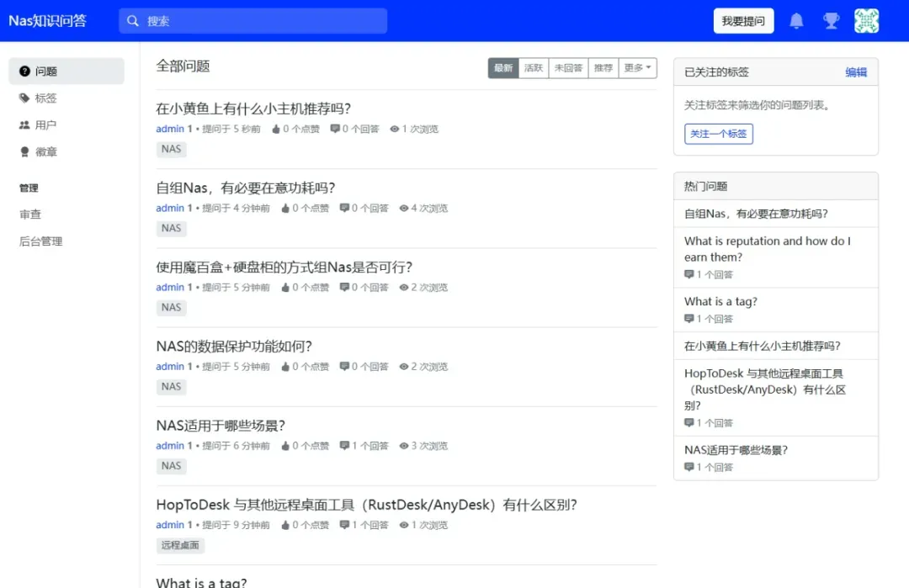Click into the 搜索 input field
The image size is (909, 588).
tap(261, 21)
